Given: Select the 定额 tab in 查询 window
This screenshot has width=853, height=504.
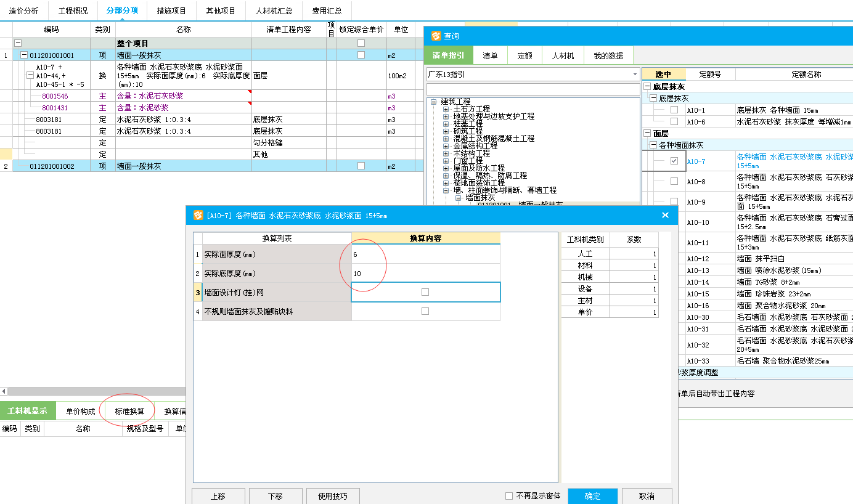Looking at the screenshot, I should coord(524,55).
